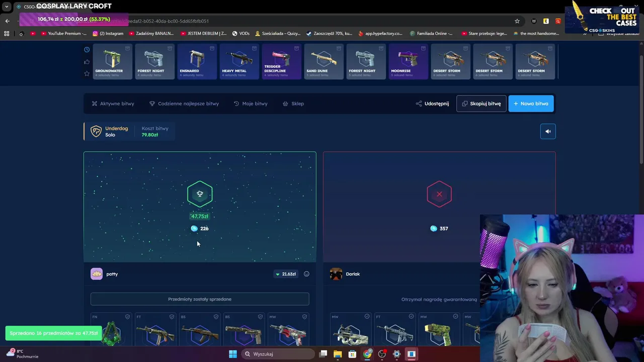This screenshot has height=362, width=644.
Task: Open the Moje bitwy tab
Action: coord(251,104)
